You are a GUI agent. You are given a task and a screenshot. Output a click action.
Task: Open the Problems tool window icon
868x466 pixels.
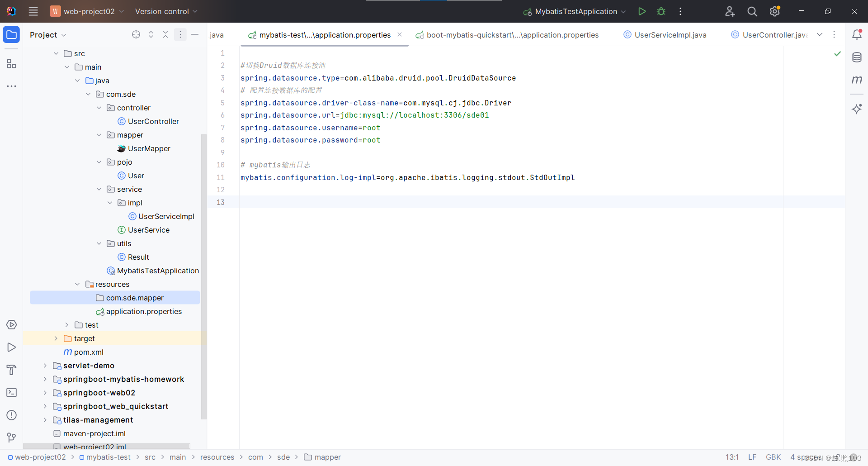(x=12, y=415)
